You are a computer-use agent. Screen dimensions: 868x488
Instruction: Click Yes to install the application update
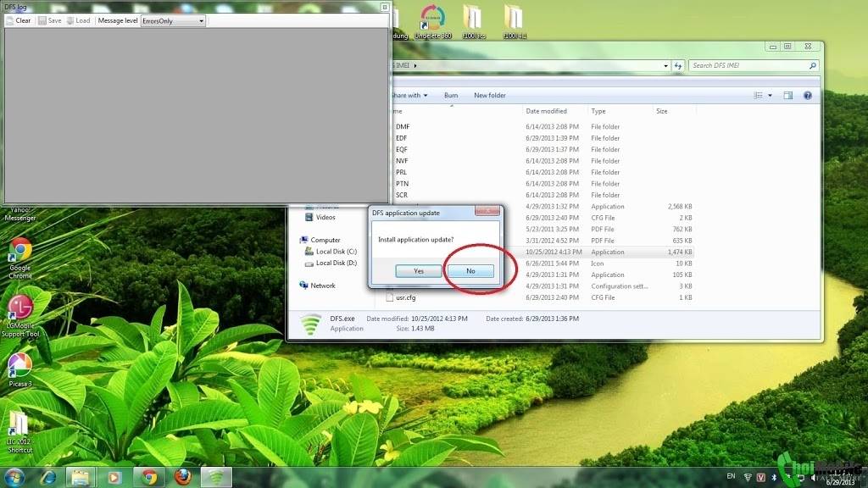(x=419, y=271)
